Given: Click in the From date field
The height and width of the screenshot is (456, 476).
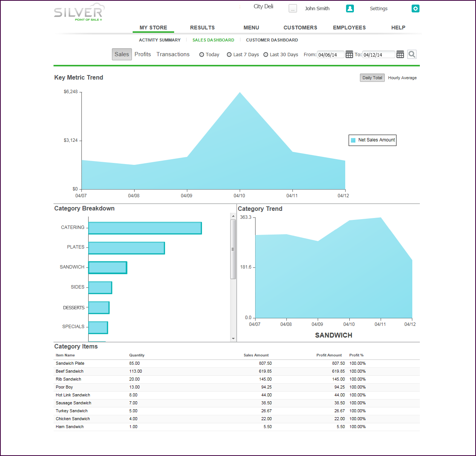Looking at the screenshot, I should click(x=330, y=55).
